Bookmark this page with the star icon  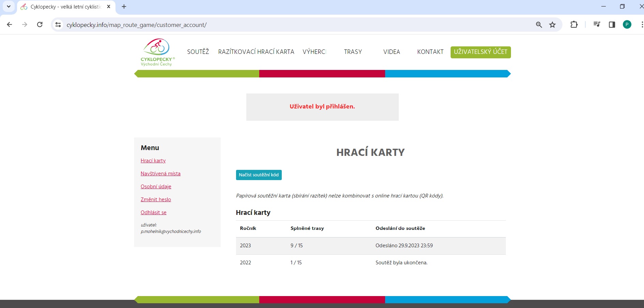[552, 25]
